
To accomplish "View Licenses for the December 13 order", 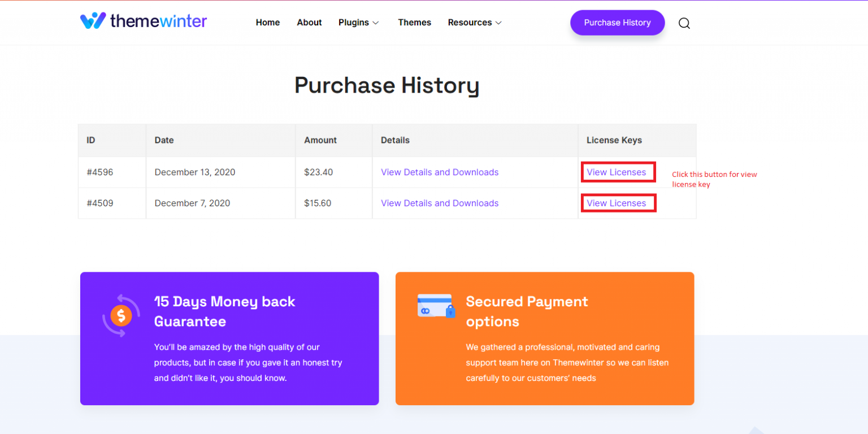I will pyautogui.click(x=616, y=172).
